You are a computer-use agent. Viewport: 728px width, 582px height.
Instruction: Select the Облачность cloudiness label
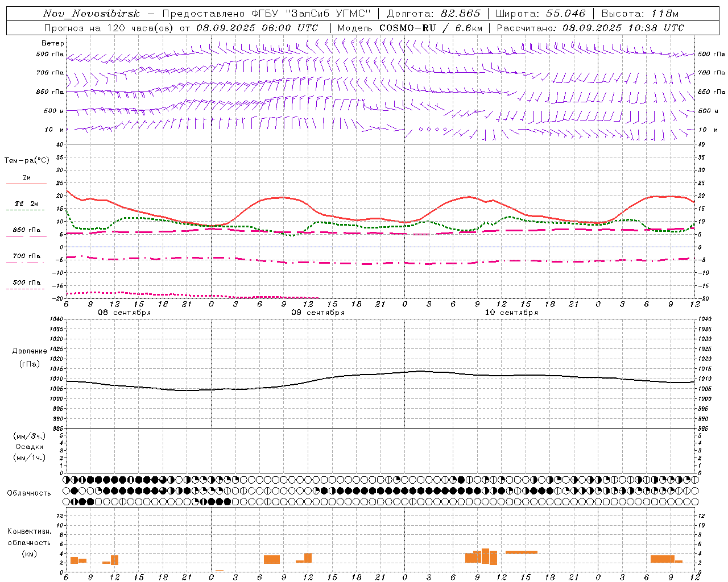29,493
